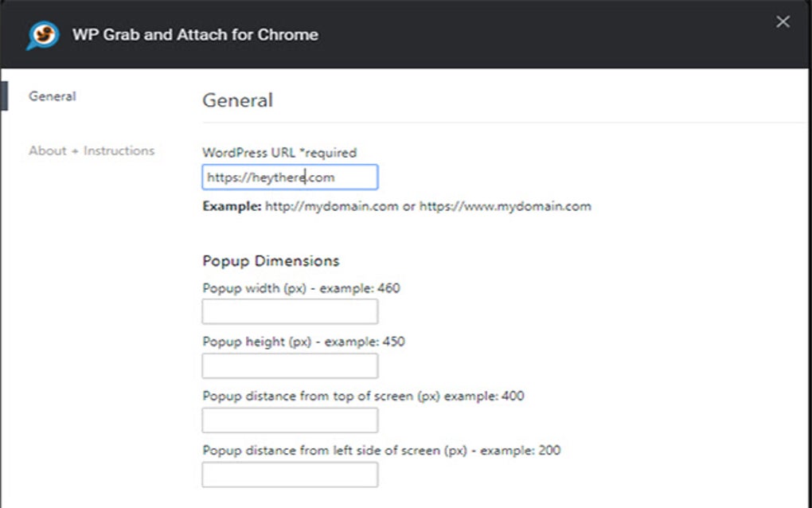The width and height of the screenshot is (812, 508).
Task: Click the bold Example: label text
Action: [232, 206]
